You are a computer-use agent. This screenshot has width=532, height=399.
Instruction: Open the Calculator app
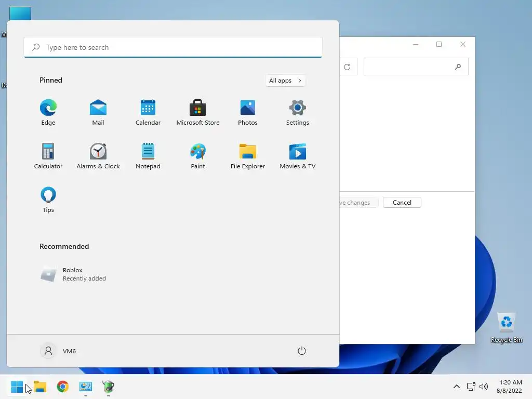click(x=48, y=156)
